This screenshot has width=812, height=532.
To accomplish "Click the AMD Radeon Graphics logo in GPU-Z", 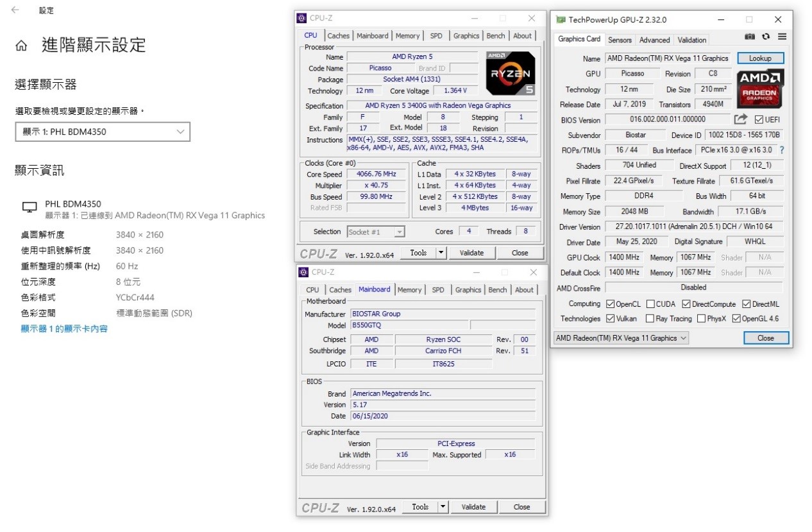I will [760, 89].
